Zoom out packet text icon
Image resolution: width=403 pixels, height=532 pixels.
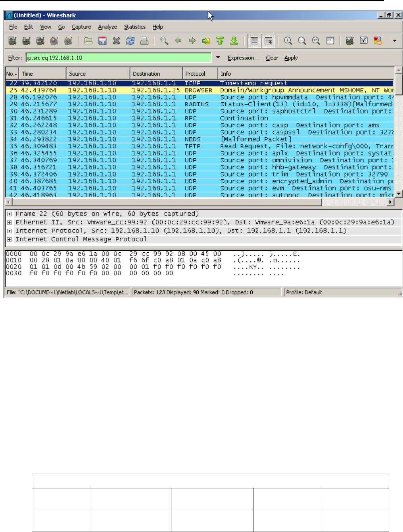pyautogui.click(x=302, y=40)
